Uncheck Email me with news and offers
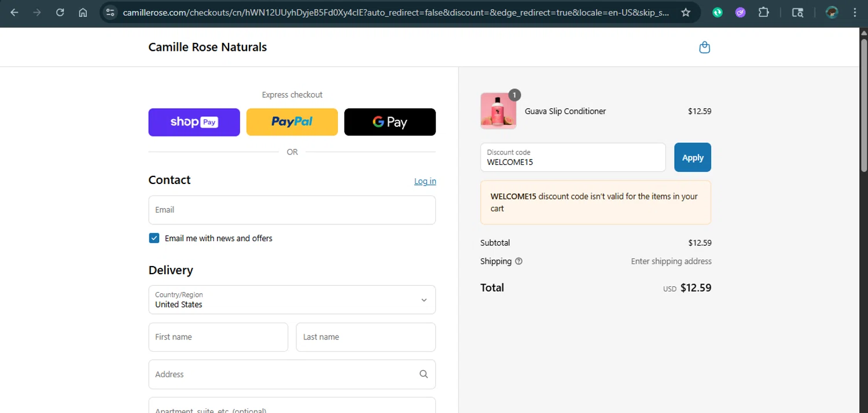The width and height of the screenshot is (868, 413). click(154, 238)
